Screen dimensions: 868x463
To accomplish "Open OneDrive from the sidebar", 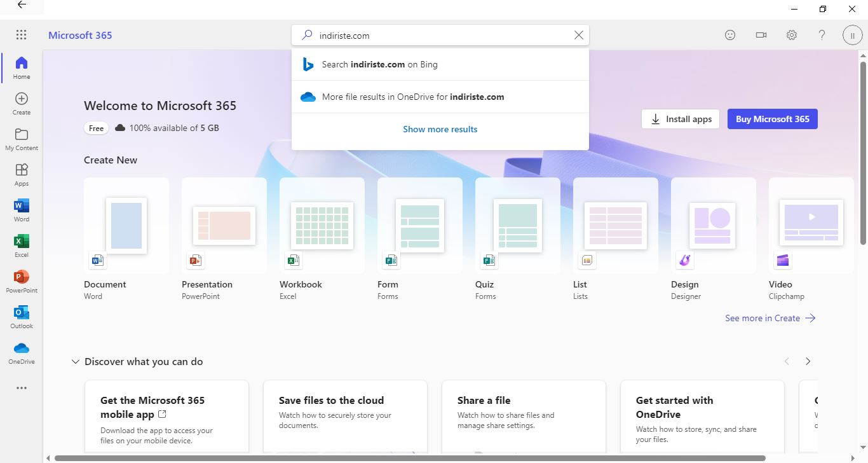I will coord(22,352).
